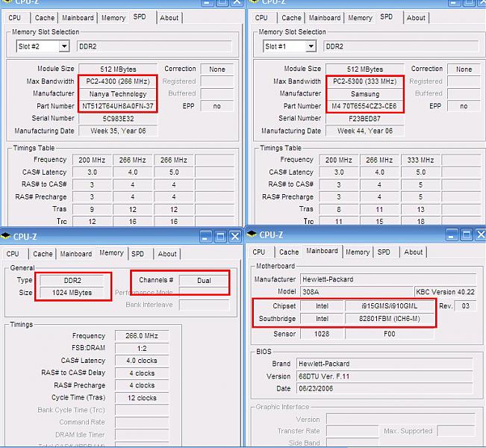
Task: Switch to CPU tab in Slot #2 window
Action: pos(15,18)
